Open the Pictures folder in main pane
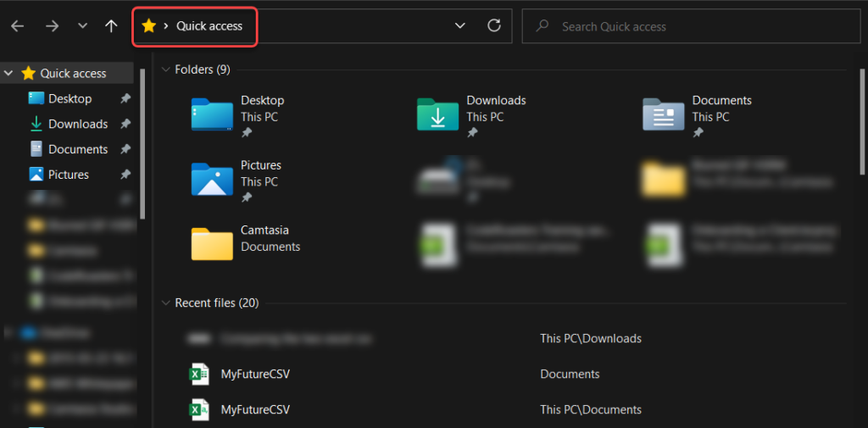This screenshot has width=868, height=428. [x=212, y=179]
